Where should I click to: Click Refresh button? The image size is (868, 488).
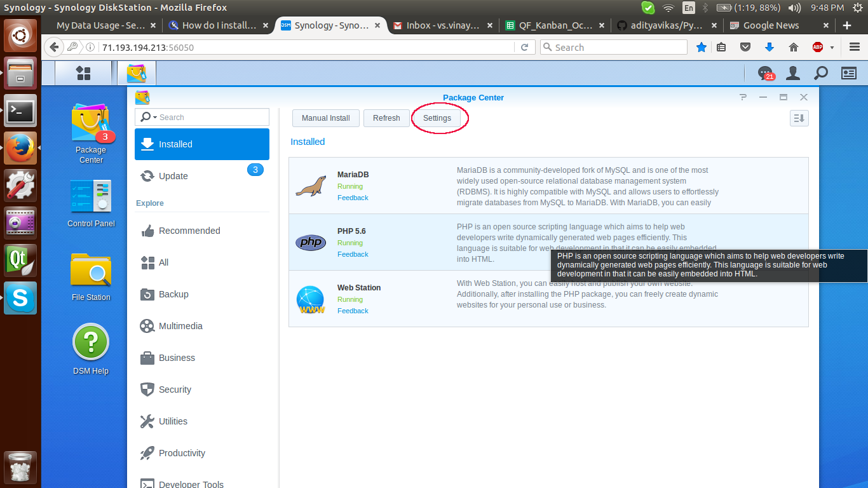click(386, 118)
